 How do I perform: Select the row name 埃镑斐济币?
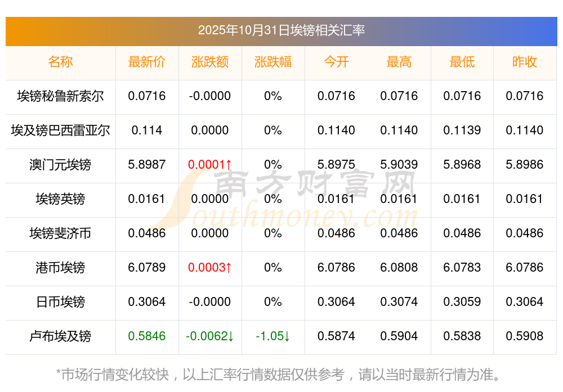(x=60, y=233)
